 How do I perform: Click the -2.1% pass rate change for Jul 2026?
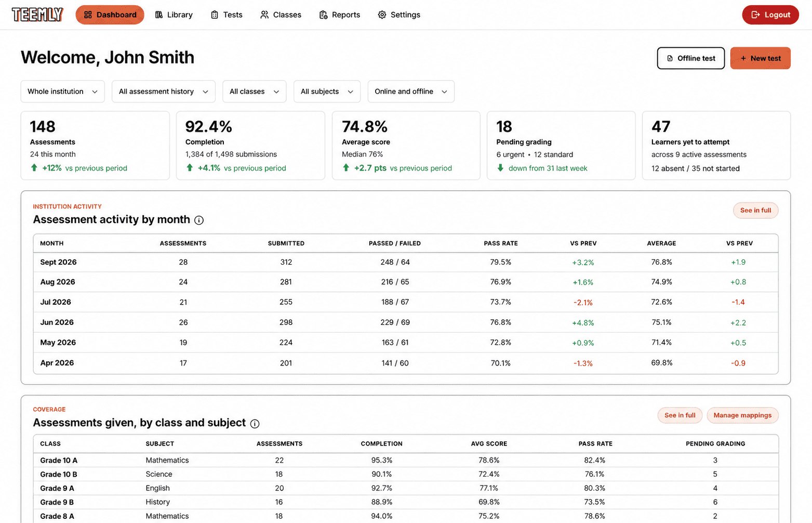coord(583,303)
